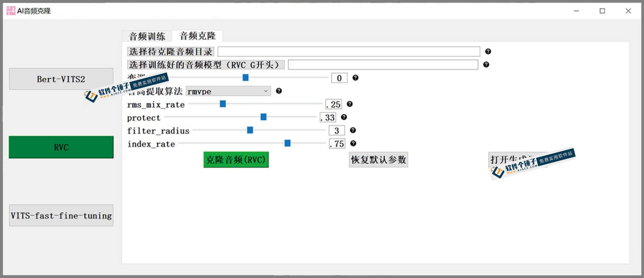The image size is (644, 278).
Task: Click the rms_mix_rate slider handle
Action: 223,104
